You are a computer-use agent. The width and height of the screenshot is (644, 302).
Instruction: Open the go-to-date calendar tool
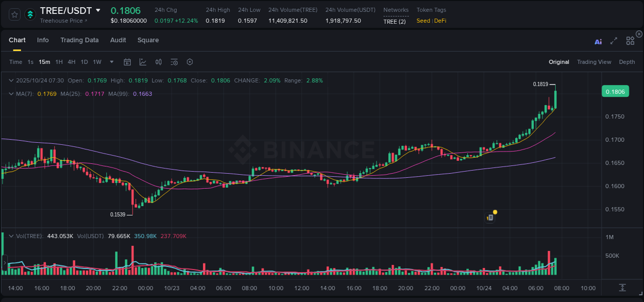[127, 61]
